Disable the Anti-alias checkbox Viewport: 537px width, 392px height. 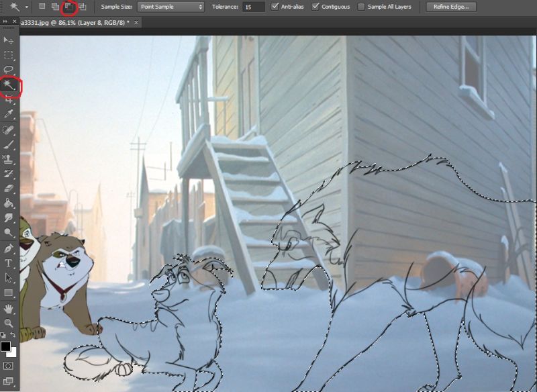(275, 7)
